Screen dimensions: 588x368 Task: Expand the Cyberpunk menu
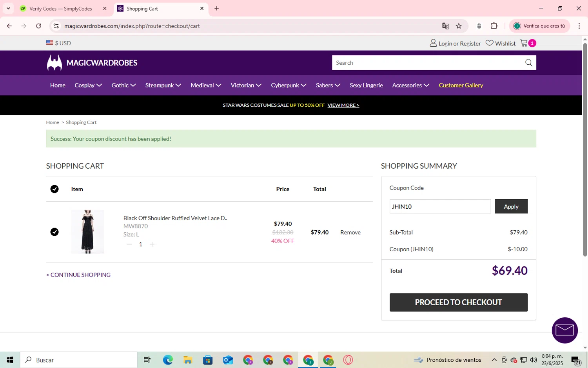point(289,85)
